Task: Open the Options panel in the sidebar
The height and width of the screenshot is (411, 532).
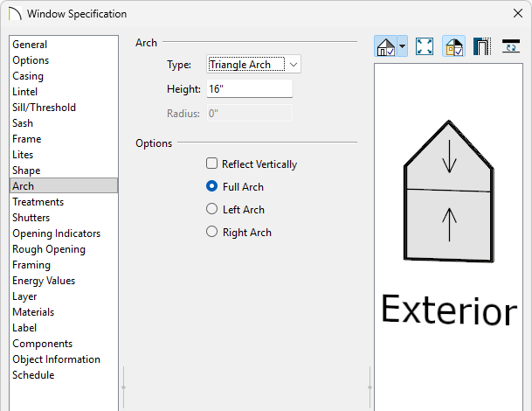Action: [x=64, y=60]
